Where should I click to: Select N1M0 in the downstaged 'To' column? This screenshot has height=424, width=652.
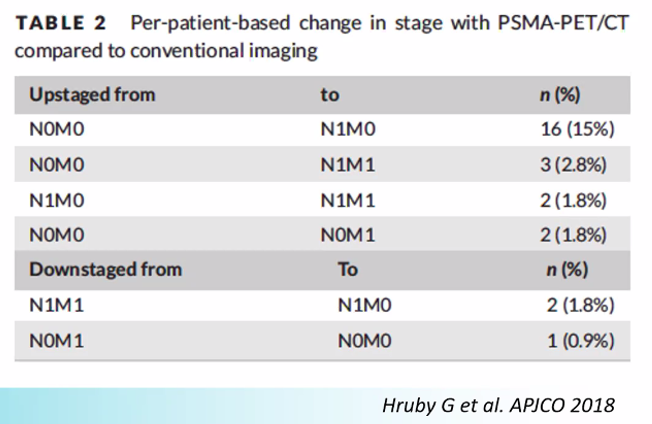pyautogui.click(x=364, y=306)
